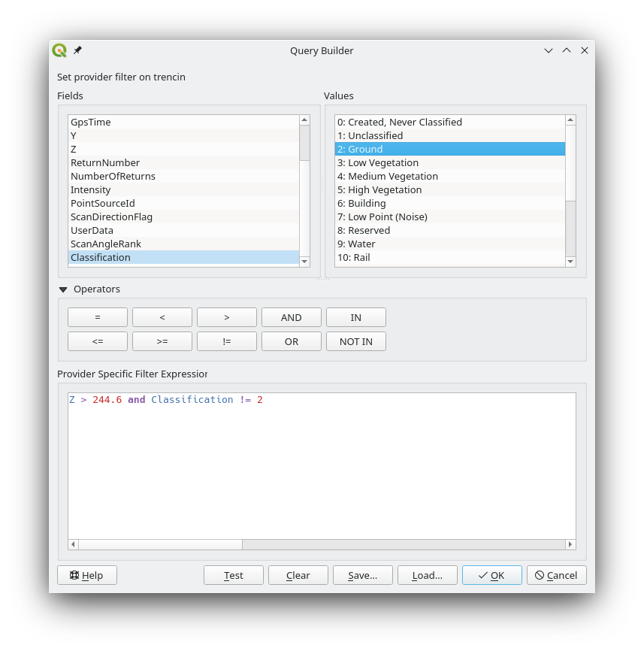Collapse the Operators section triangle
The height and width of the screenshot is (651, 644).
[x=63, y=289]
